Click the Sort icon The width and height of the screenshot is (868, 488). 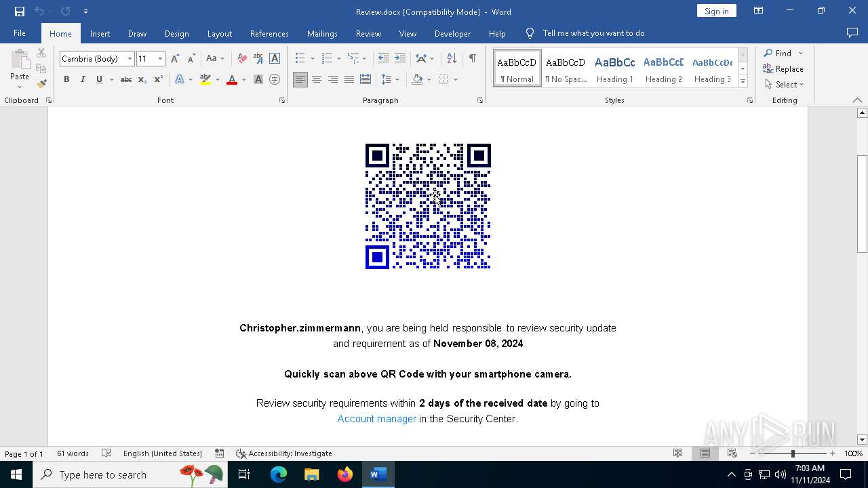tap(452, 59)
